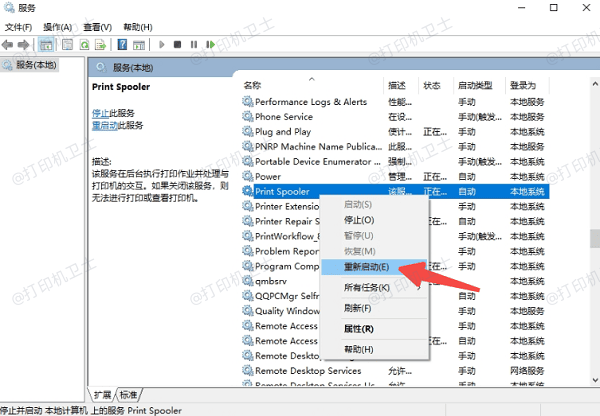Click the Restart Service toolbar icon
The image size is (600, 416).
coord(208,44)
